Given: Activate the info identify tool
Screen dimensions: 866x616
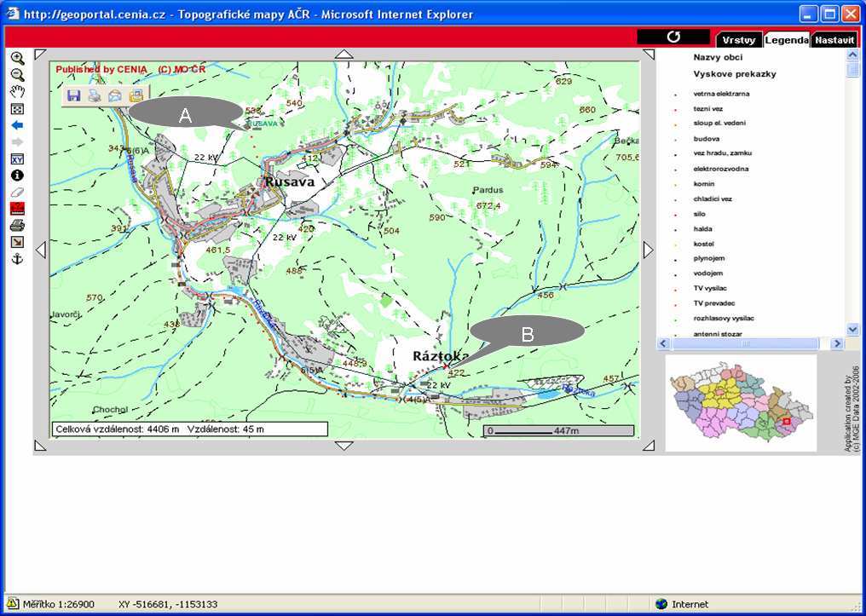Looking at the screenshot, I should pos(18,176).
